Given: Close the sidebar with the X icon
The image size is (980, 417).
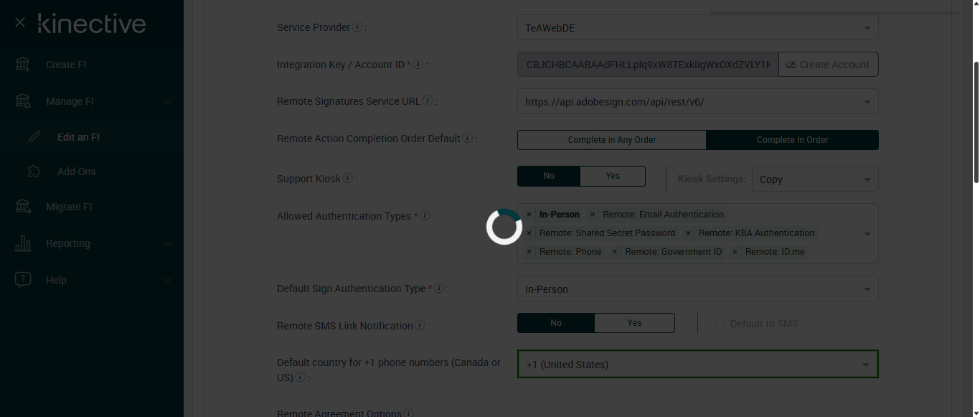Looking at the screenshot, I should coord(20,23).
